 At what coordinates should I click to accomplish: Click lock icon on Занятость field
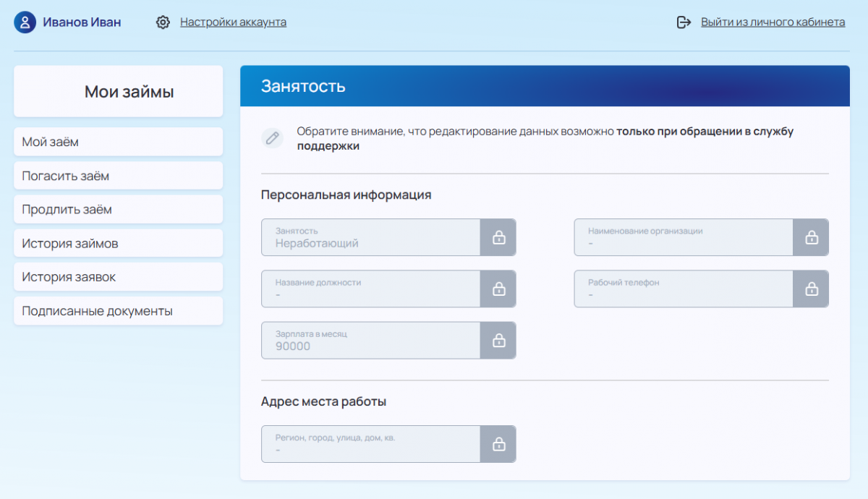tap(498, 237)
